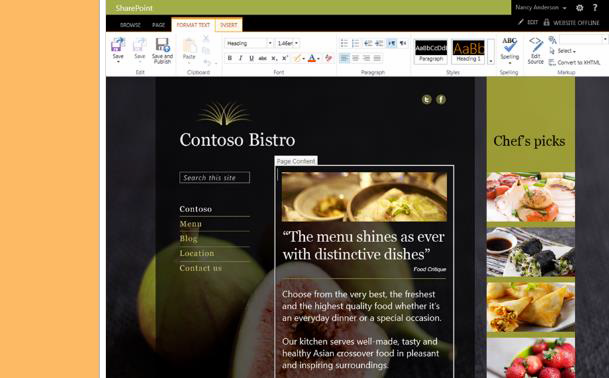
Task: Click the Contoso Bistro site title
Action: pyautogui.click(x=237, y=140)
